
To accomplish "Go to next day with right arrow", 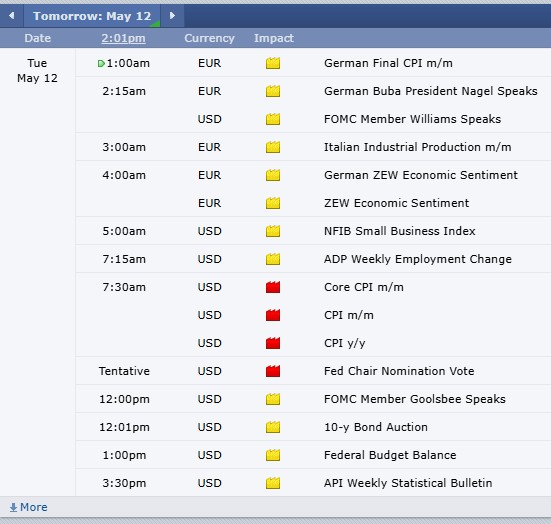I will click(172, 16).
